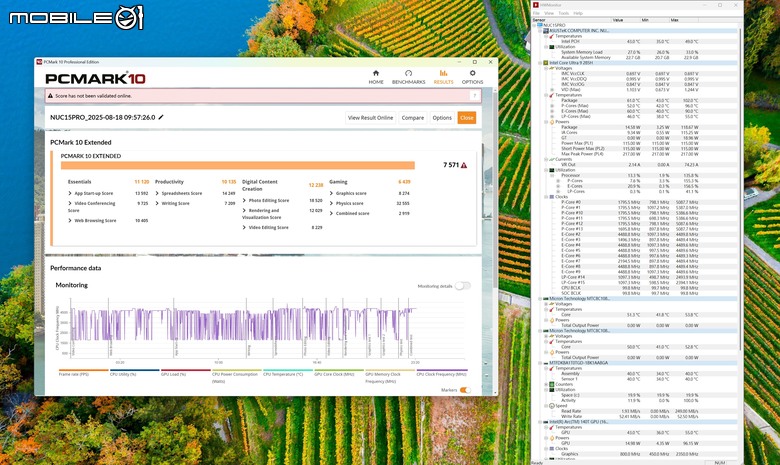Open the Results tab in PCMark
The image size is (780, 465).
(x=443, y=77)
